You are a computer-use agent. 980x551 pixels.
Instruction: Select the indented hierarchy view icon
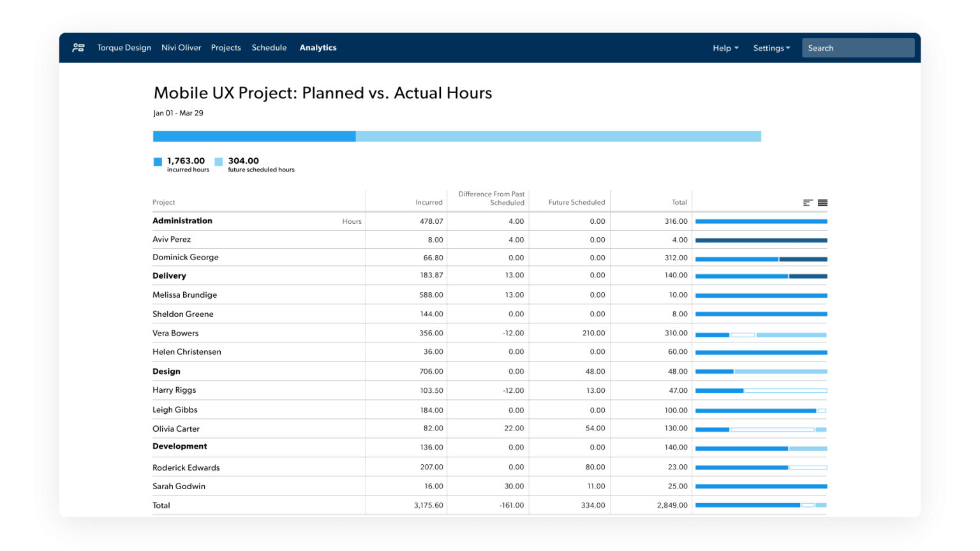(x=806, y=202)
